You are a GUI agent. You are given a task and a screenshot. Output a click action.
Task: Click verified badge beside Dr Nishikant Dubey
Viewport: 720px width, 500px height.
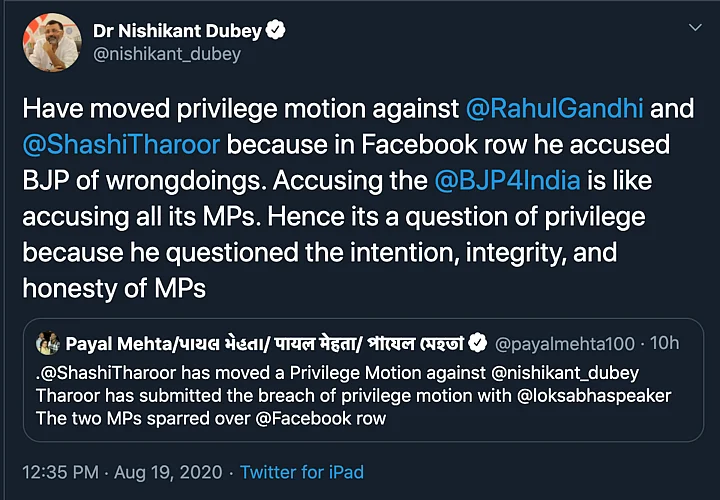point(275,30)
